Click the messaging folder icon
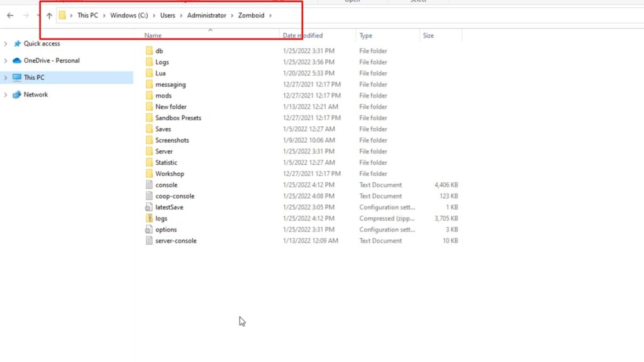Image resolution: width=644 pixels, height=362 pixels. tap(149, 85)
